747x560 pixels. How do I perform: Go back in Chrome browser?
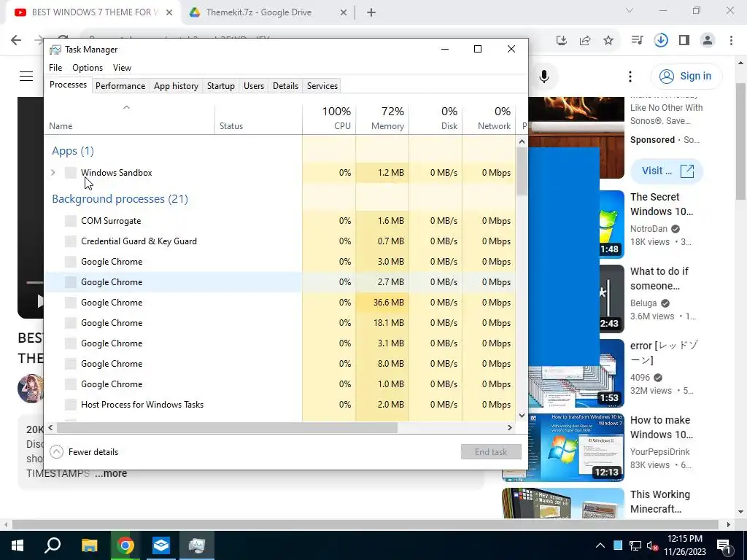[16, 40]
